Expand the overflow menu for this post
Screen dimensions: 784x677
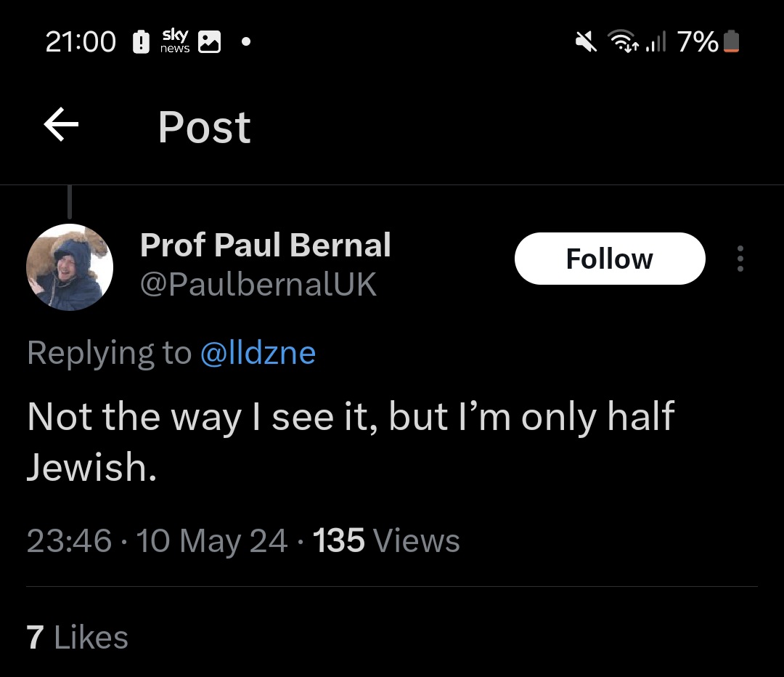pos(740,258)
